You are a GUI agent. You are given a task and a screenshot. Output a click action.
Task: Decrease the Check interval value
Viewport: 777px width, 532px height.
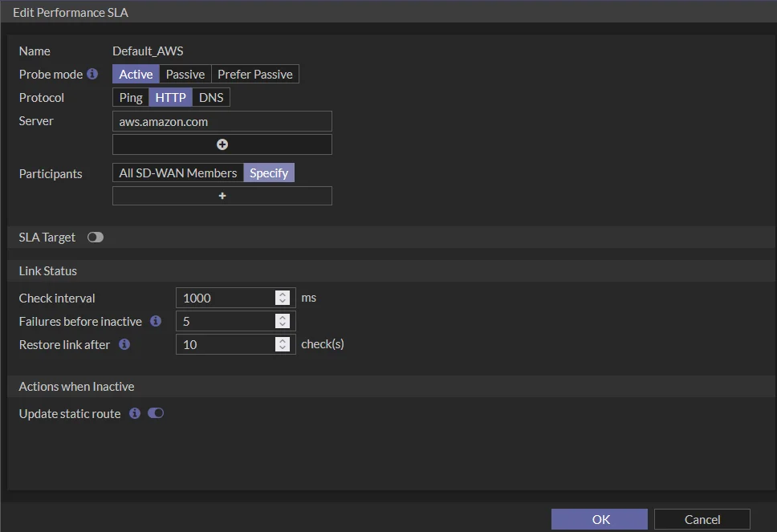pos(283,301)
